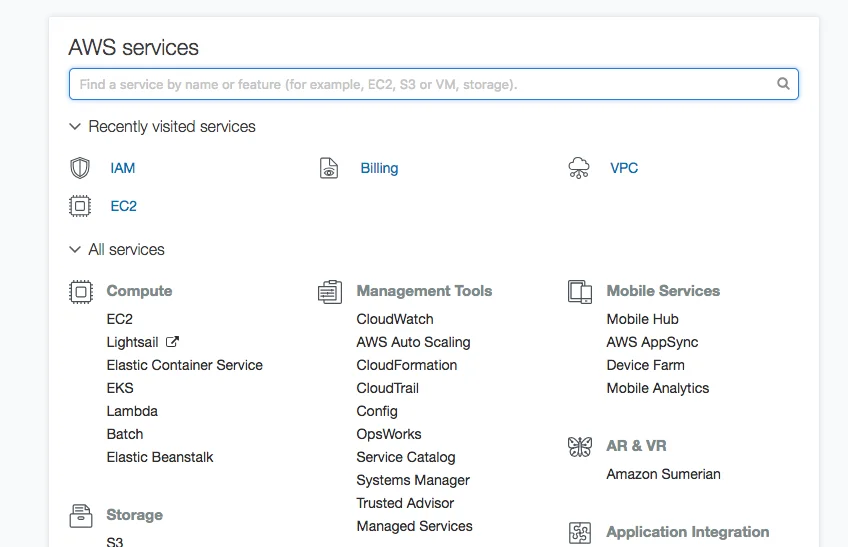This screenshot has width=848, height=547.
Task: Open the Batch service
Action: (x=125, y=434)
